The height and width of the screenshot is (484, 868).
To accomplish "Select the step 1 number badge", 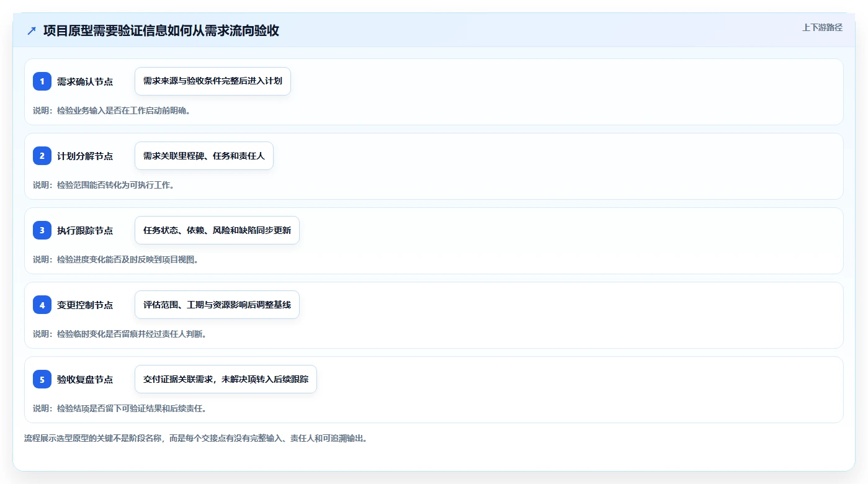I will pos(42,81).
